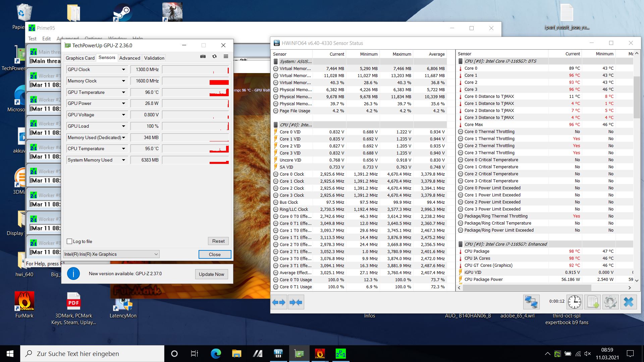Open Prime95 Test menu
This screenshot has height=362, width=644.
coord(32,39)
